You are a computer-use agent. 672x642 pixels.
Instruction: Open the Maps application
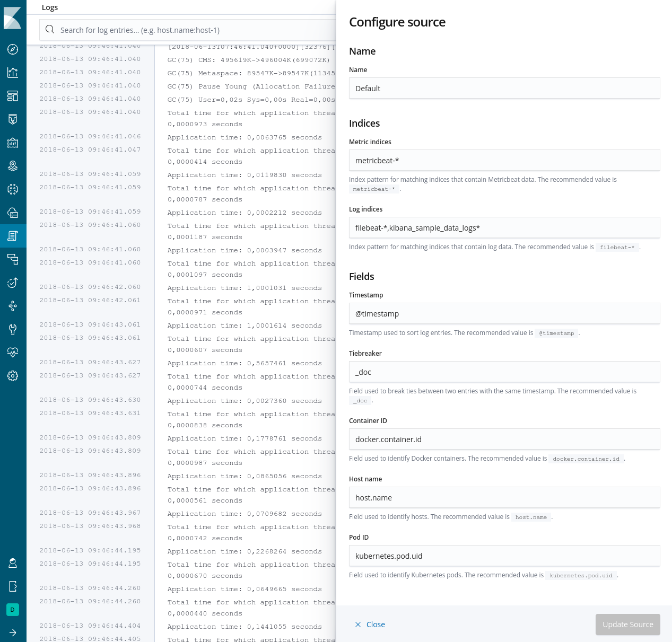click(12, 166)
